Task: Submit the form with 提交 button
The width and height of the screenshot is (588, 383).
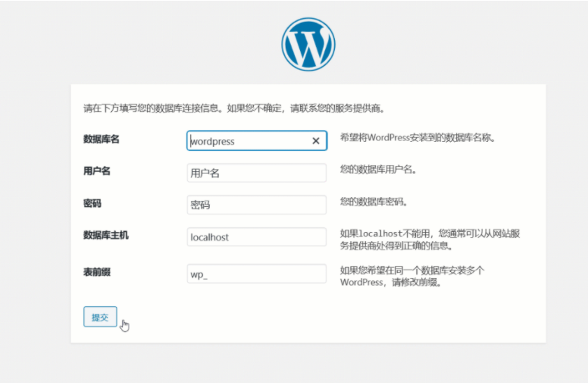Action: point(100,317)
